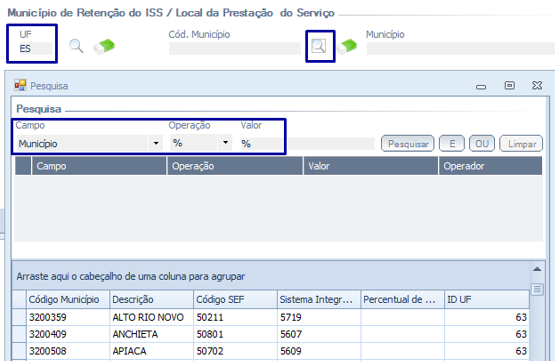
Task: Click the Pesquisa window title icon
Action: click(20, 85)
